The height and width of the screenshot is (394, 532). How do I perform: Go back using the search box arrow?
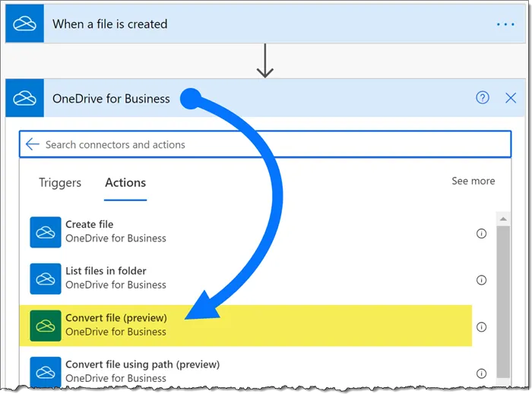[x=32, y=144]
